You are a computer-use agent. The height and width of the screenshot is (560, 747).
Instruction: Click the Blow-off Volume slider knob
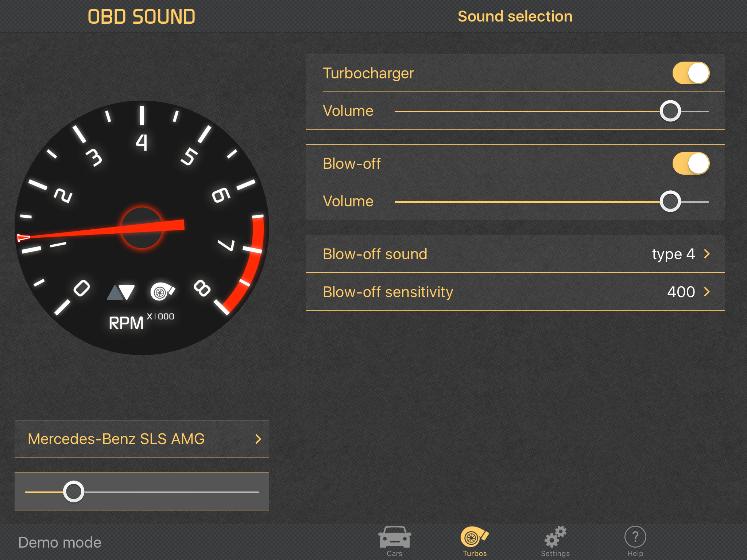click(x=670, y=202)
